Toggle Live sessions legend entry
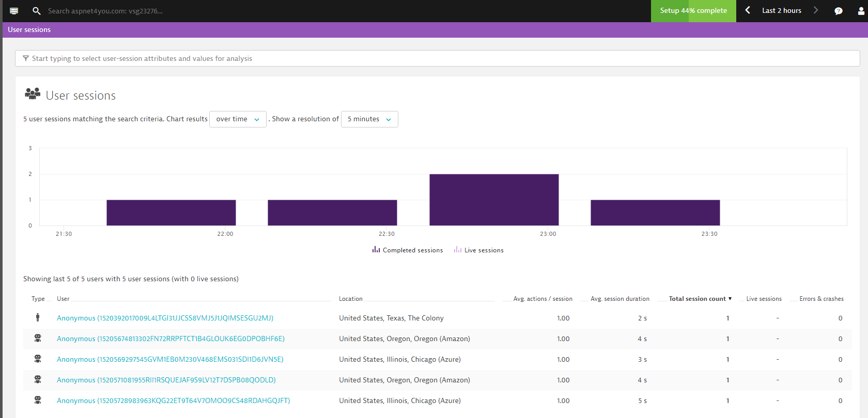 click(x=478, y=250)
